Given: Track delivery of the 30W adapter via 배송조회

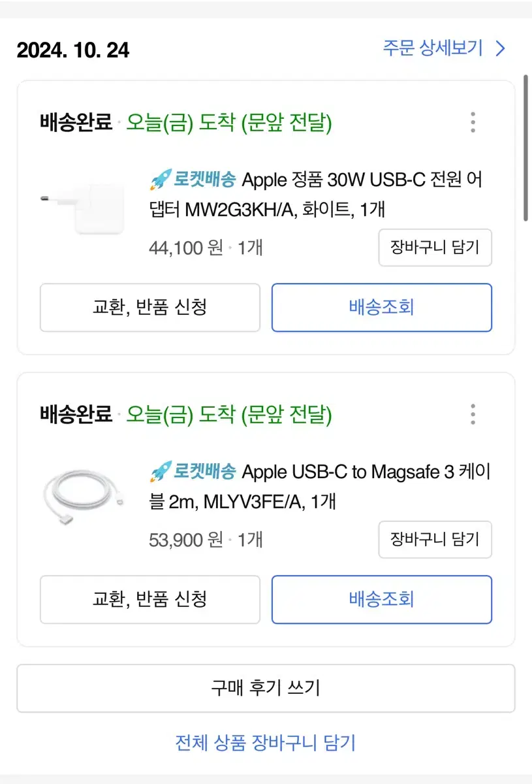Looking at the screenshot, I should pyautogui.click(x=382, y=307).
